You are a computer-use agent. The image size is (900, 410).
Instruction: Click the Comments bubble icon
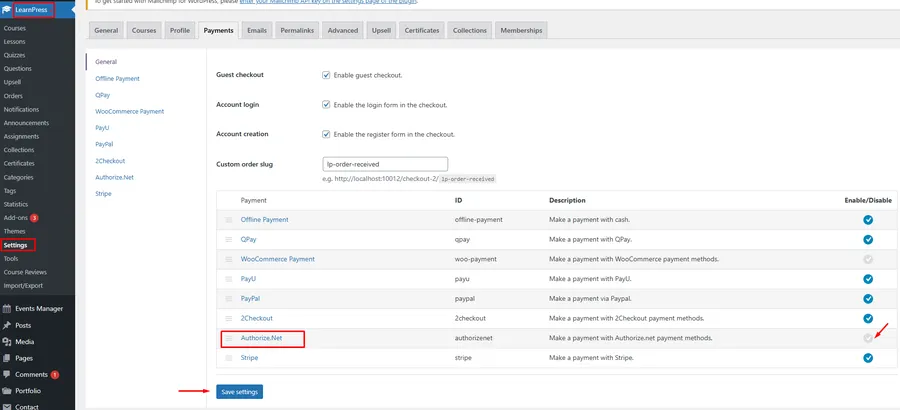(x=7, y=374)
